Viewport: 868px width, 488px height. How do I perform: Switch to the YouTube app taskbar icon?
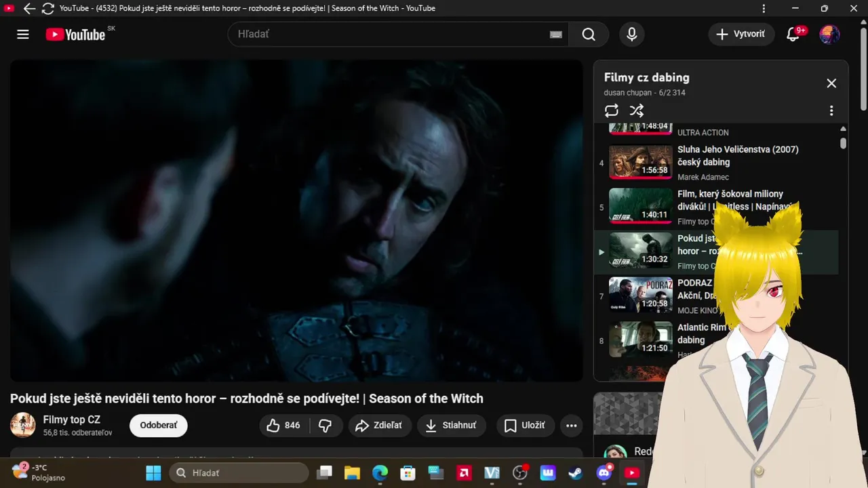pos(632,472)
